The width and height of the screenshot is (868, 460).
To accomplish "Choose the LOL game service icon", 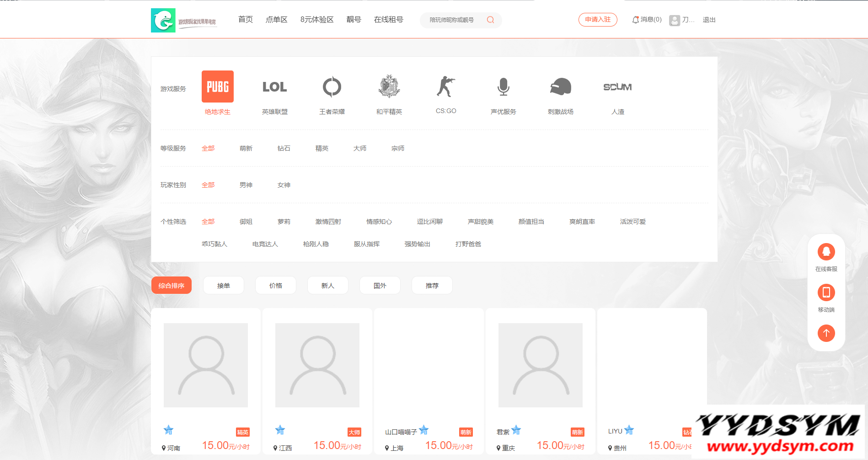I will [274, 87].
